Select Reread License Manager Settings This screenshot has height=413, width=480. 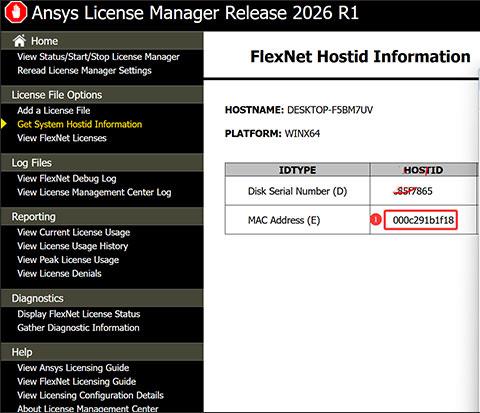point(84,71)
